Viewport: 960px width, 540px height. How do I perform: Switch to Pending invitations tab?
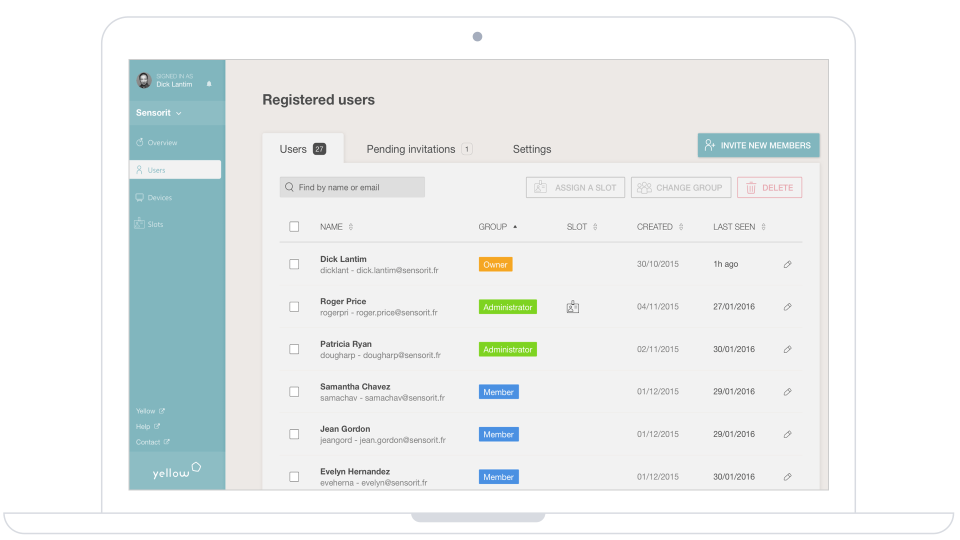click(x=419, y=149)
